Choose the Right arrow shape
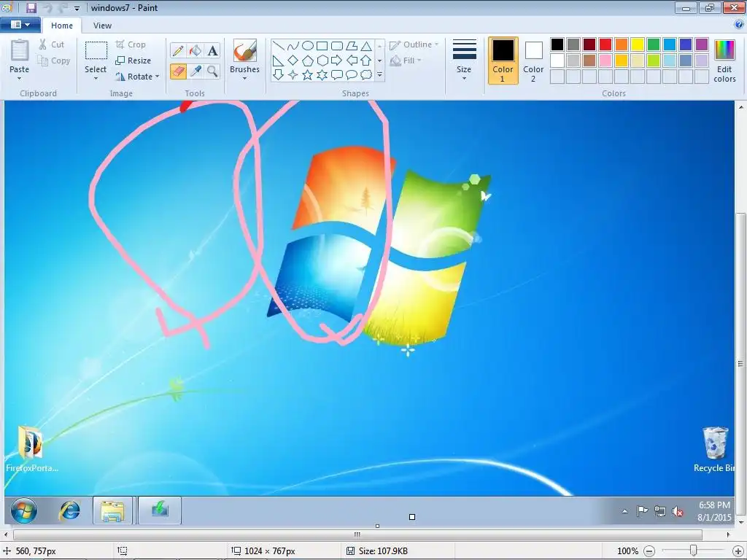747x560 pixels. pos(337,61)
